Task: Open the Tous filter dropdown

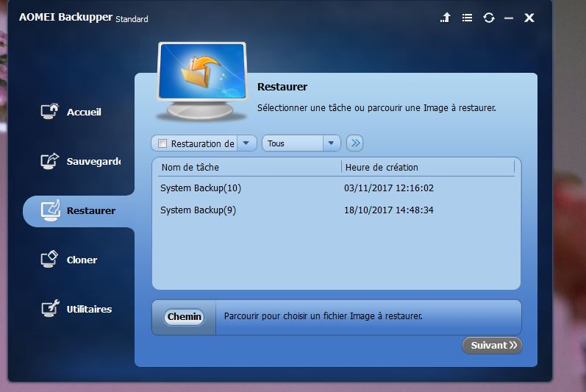Action: click(301, 143)
